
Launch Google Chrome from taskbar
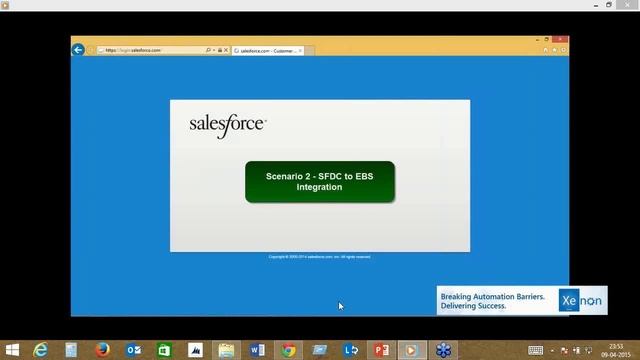tap(289, 350)
